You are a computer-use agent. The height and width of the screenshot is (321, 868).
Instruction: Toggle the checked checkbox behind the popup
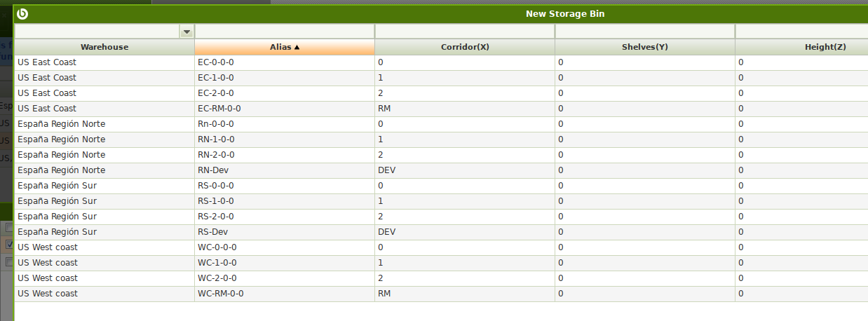click(x=9, y=245)
